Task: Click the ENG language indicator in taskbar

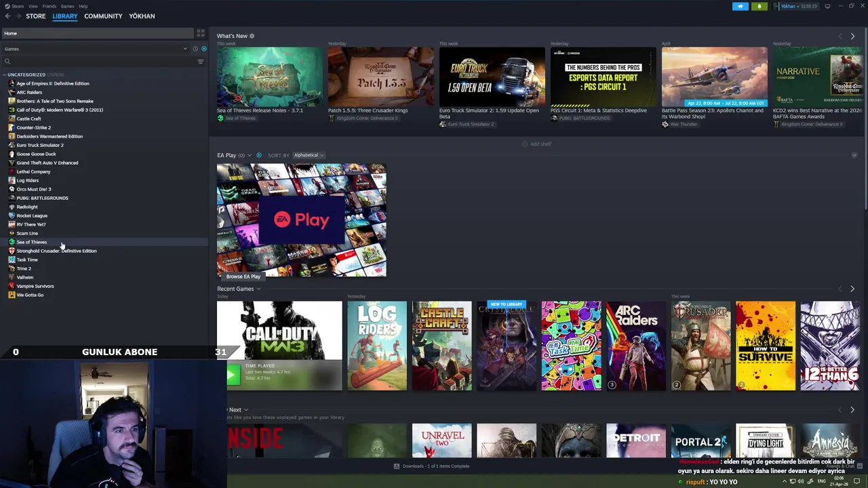Action: [x=822, y=481]
